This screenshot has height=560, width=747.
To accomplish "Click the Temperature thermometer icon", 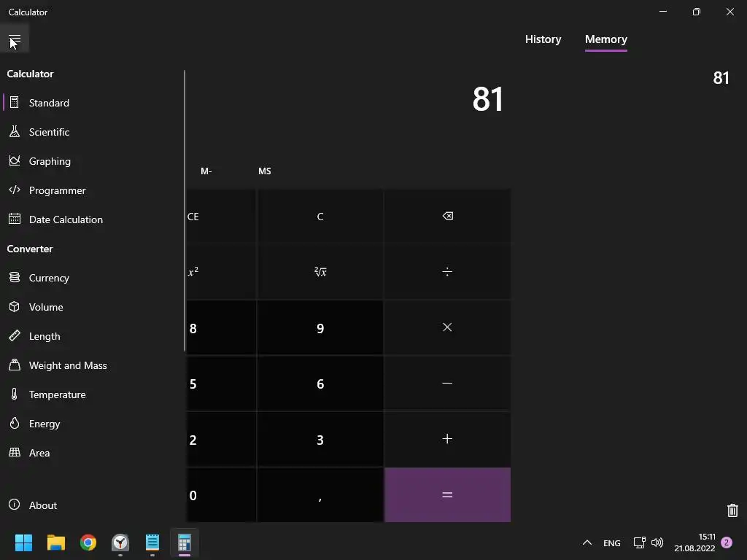I will 15,394.
